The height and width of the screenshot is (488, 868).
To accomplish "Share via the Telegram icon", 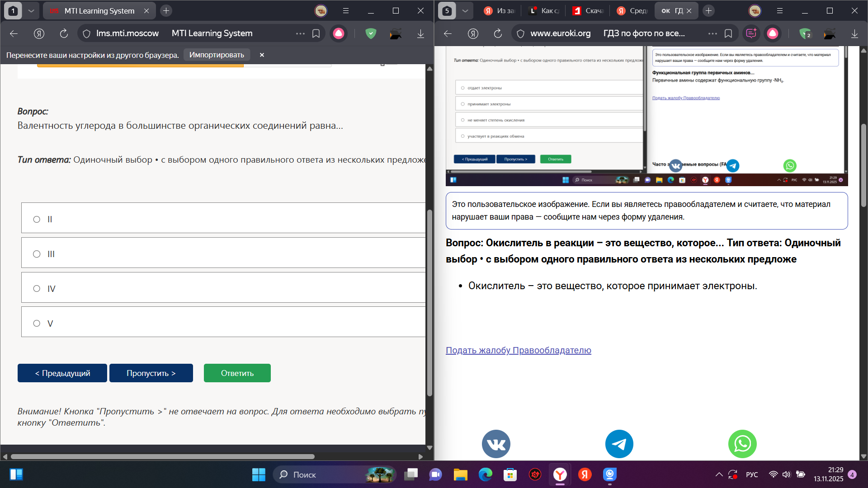I will (619, 444).
